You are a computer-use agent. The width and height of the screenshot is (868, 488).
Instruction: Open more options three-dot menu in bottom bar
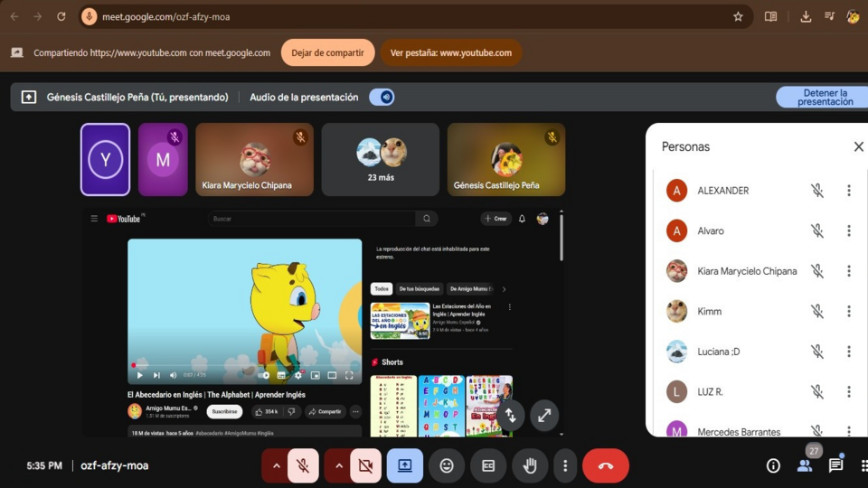[x=565, y=465]
